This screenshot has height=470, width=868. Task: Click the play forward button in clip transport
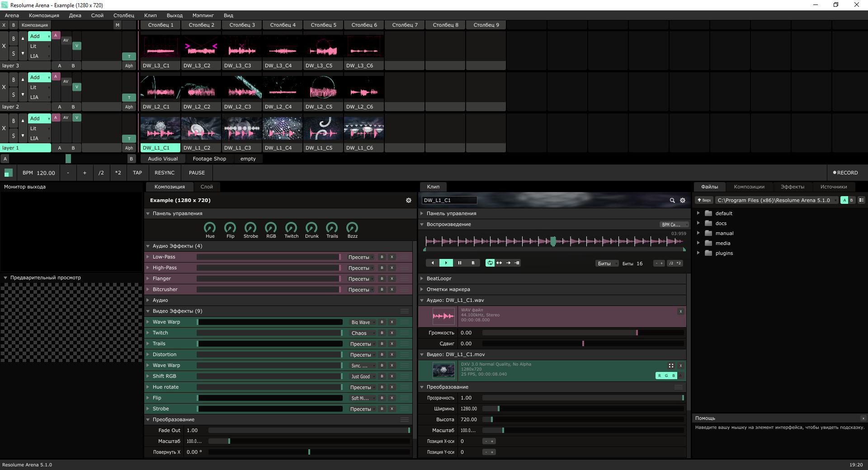(446, 263)
